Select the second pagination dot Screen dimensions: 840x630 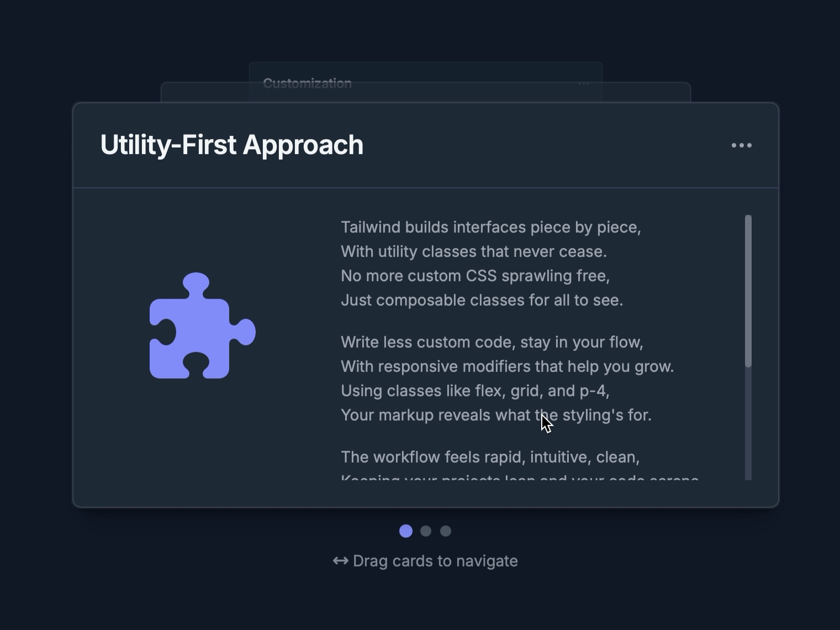tap(426, 531)
